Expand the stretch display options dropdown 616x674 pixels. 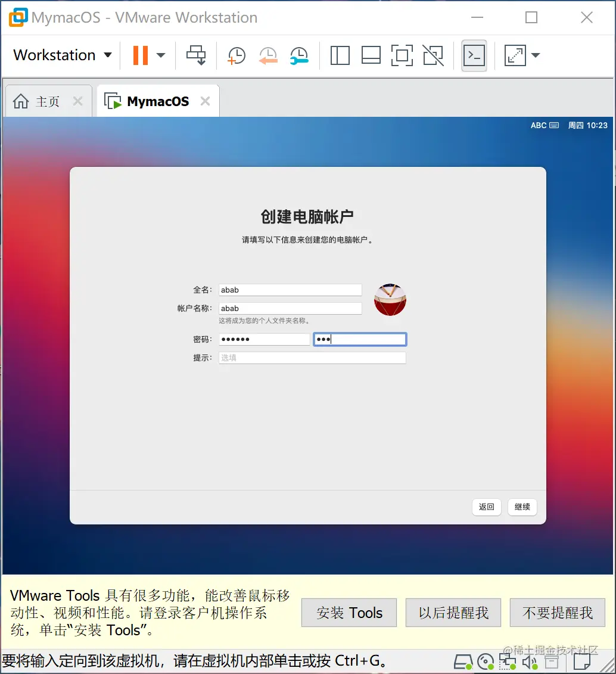[x=535, y=55]
